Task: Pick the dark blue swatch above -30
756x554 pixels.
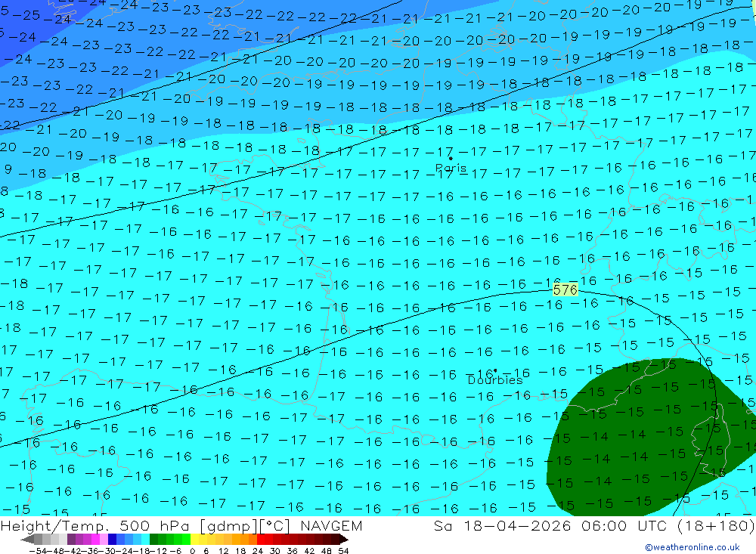Action: [113, 539]
